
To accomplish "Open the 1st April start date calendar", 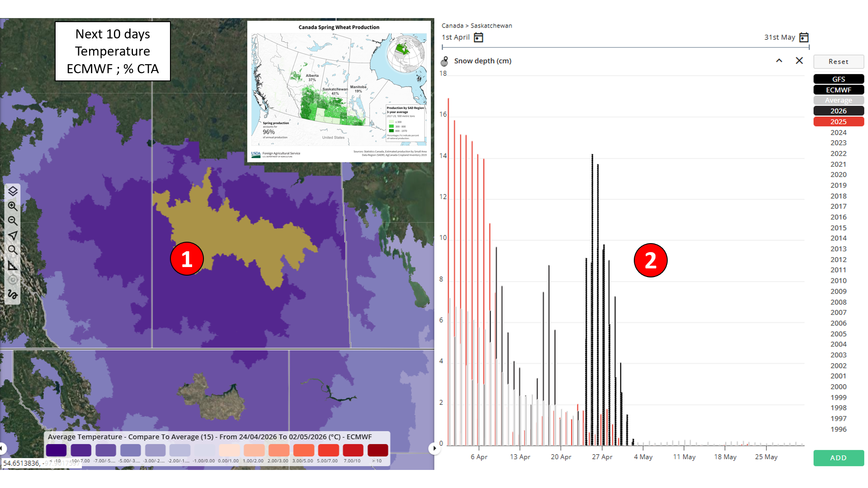I will click(x=478, y=38).
